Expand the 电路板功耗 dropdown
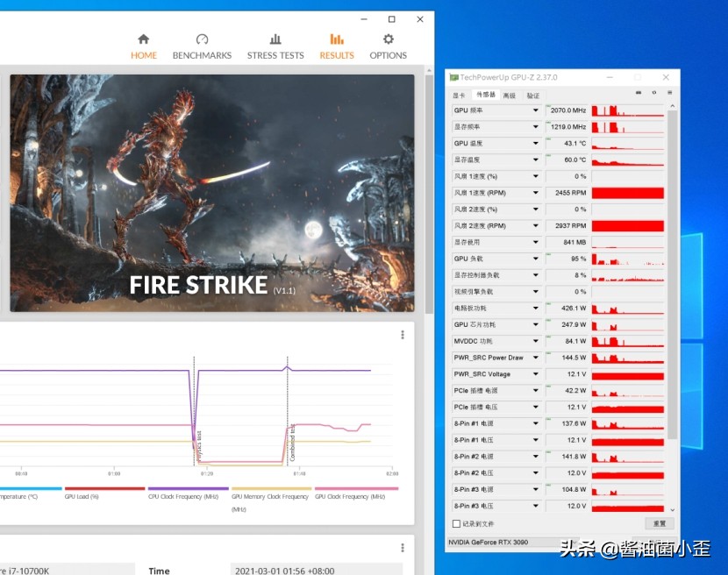Image resolution: width=728 pixels, height=575 pixels. [535, 309]
